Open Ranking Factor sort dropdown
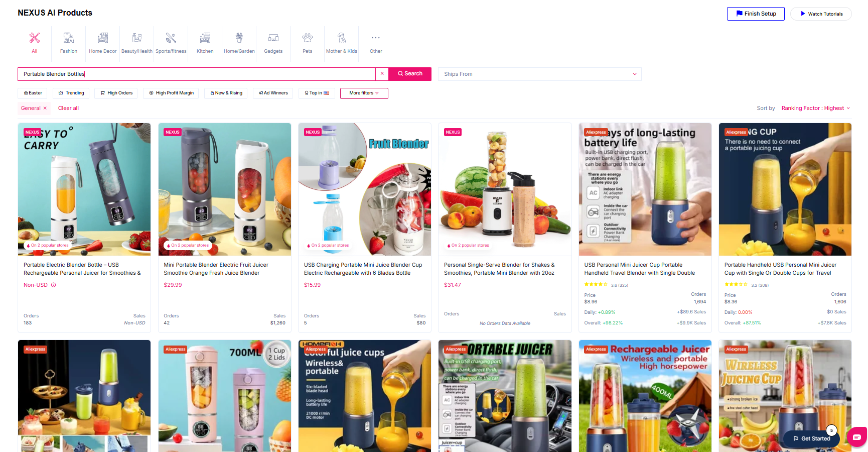 [816, 108]
